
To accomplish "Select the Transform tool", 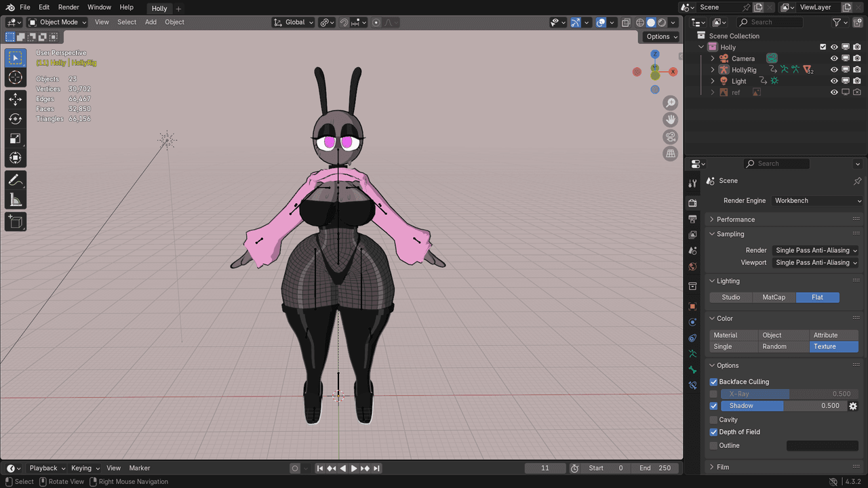I will tap(16, 158).
